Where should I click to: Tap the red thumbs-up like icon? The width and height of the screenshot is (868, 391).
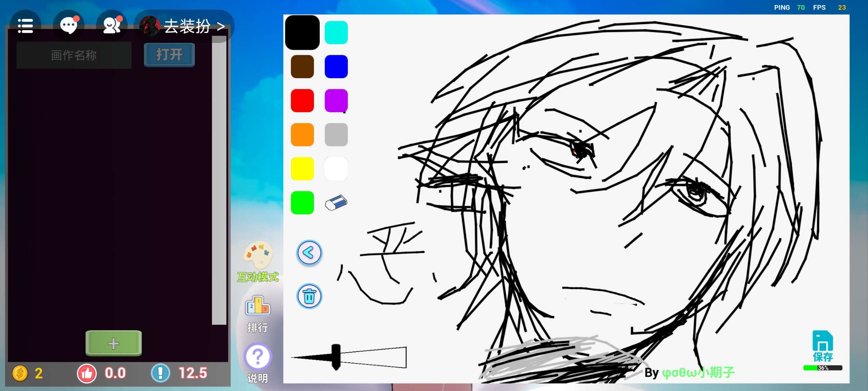pos(87,373)
